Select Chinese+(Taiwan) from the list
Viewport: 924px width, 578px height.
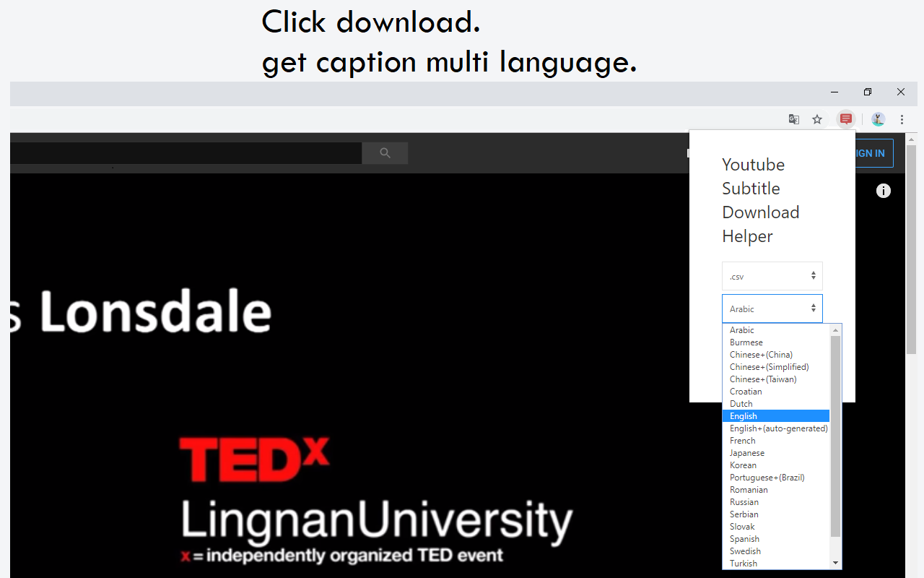pyautogui.click(x=762, y=379)
